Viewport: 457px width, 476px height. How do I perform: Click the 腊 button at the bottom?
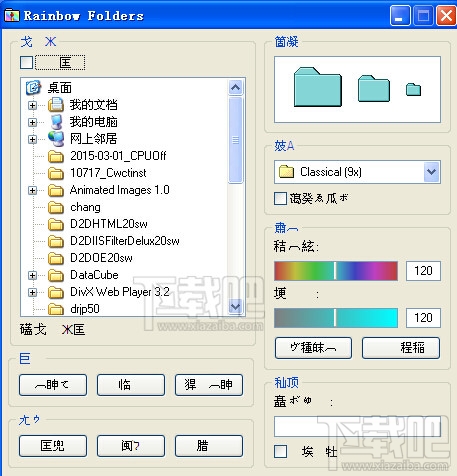tap(209, 446)
